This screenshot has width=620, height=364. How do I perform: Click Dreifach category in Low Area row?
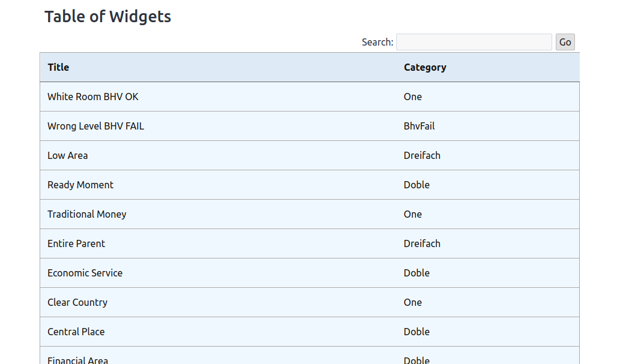pos(422,155)
